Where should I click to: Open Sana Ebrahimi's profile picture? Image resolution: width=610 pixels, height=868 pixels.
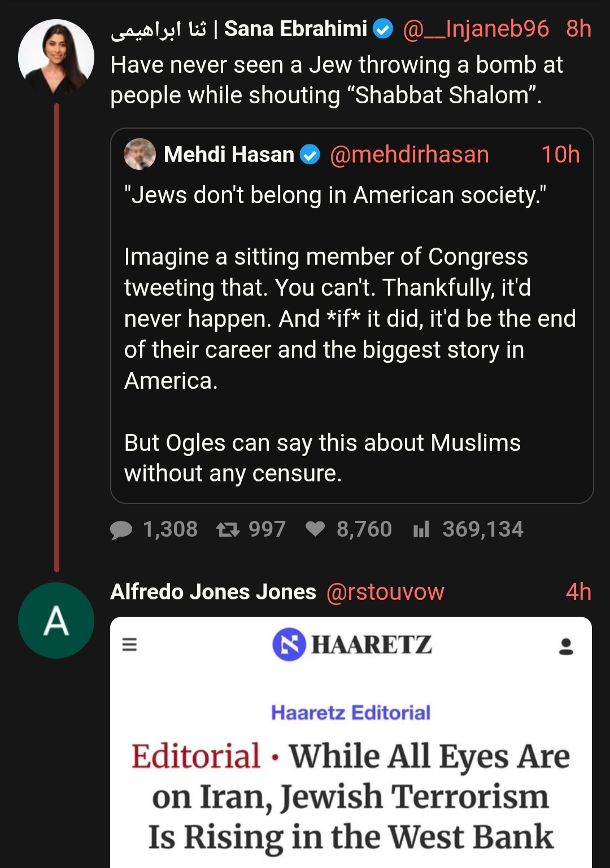[x=56, y=57]
